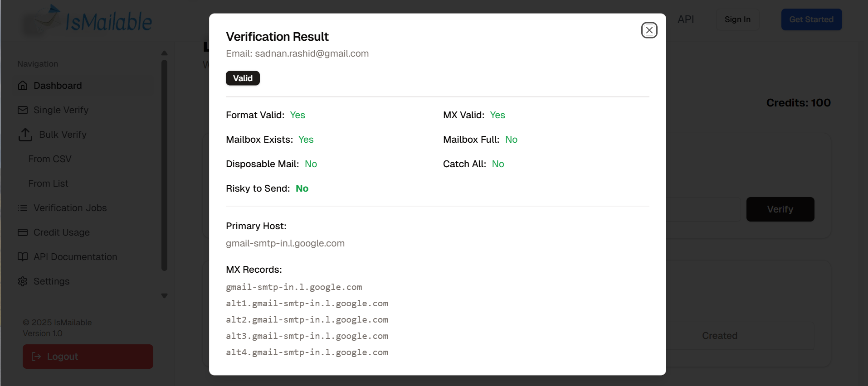Click the Single Verify envelope icon
The height and width of the screenshot is (386, 868).
[23, 110]
